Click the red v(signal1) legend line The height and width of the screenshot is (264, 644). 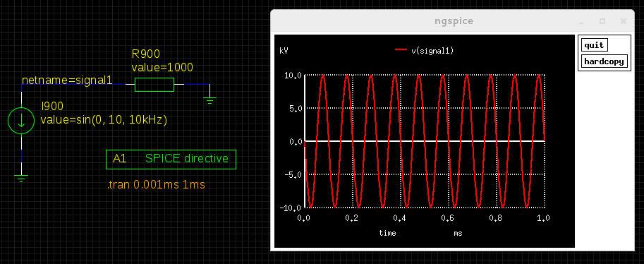[401, 50]
